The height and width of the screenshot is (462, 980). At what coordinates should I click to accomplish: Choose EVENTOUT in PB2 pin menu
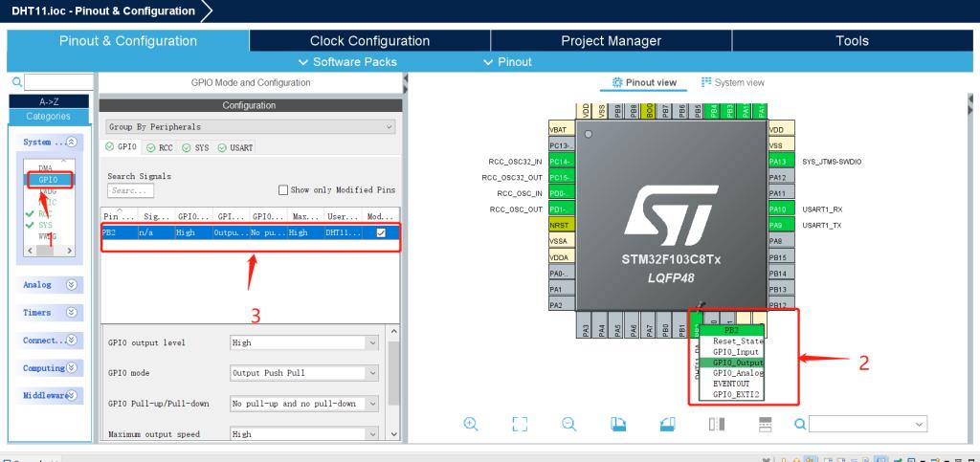tap(731, 384)
